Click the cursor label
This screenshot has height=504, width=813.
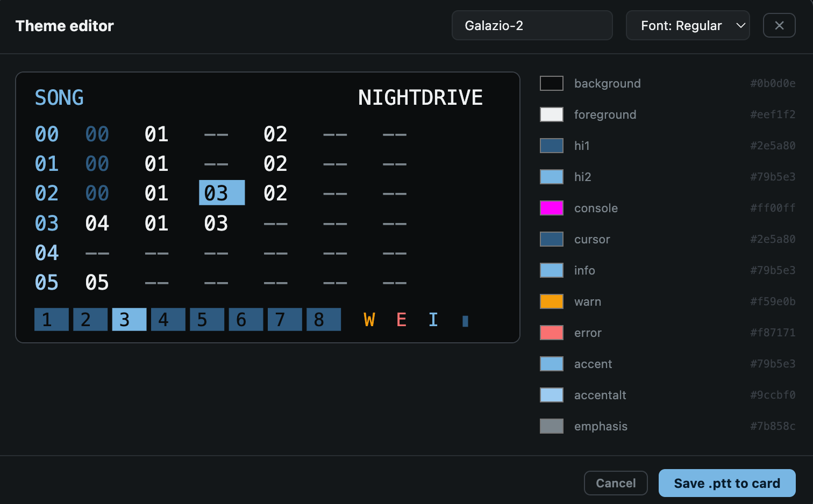592,239
